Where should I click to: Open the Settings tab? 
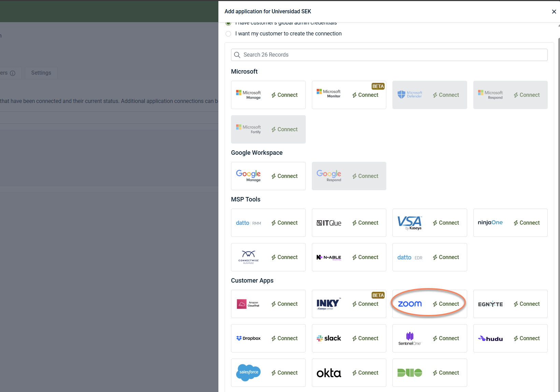(x=41, y=73)
